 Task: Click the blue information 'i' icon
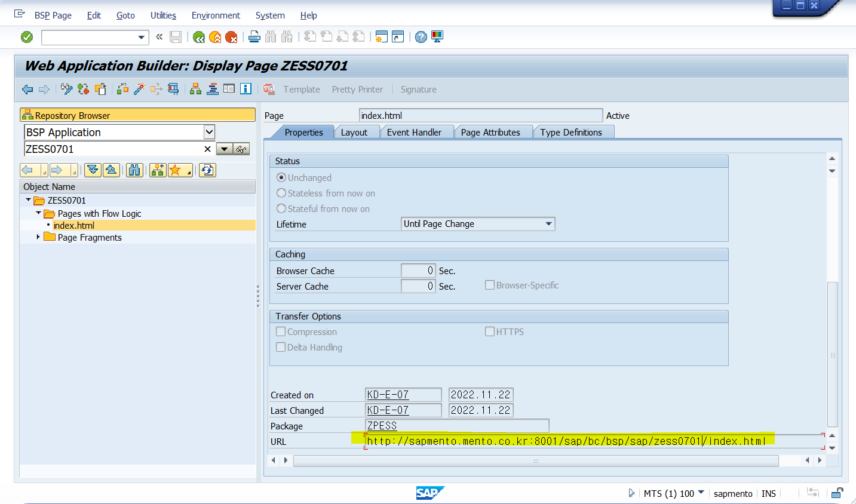[x=246, y=89]
